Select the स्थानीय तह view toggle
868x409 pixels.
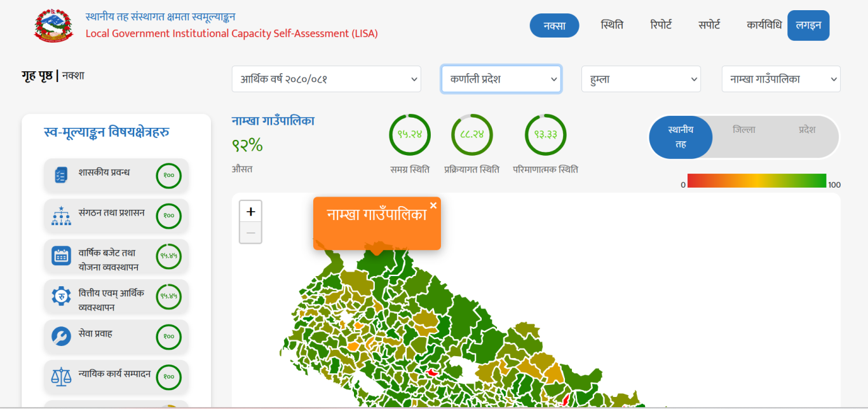681,137
